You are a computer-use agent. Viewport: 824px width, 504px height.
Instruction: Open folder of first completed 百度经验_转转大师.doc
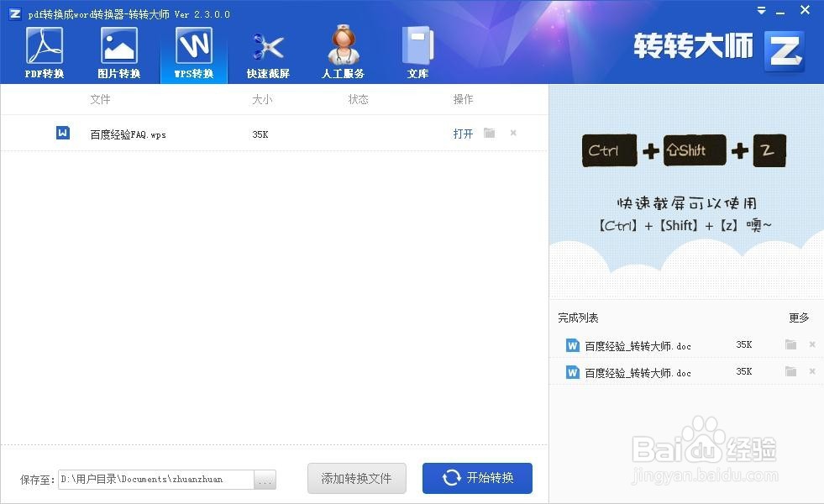pos(790,345)
